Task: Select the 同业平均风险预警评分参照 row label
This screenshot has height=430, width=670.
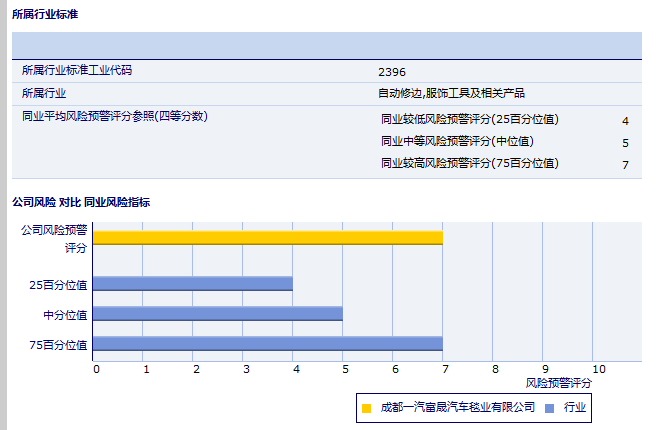Action: (114, 116)
